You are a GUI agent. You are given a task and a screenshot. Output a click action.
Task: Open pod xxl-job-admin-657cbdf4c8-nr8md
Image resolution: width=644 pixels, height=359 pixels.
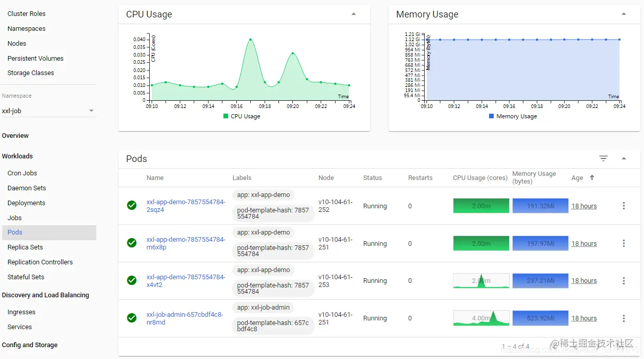click(185, 318)
